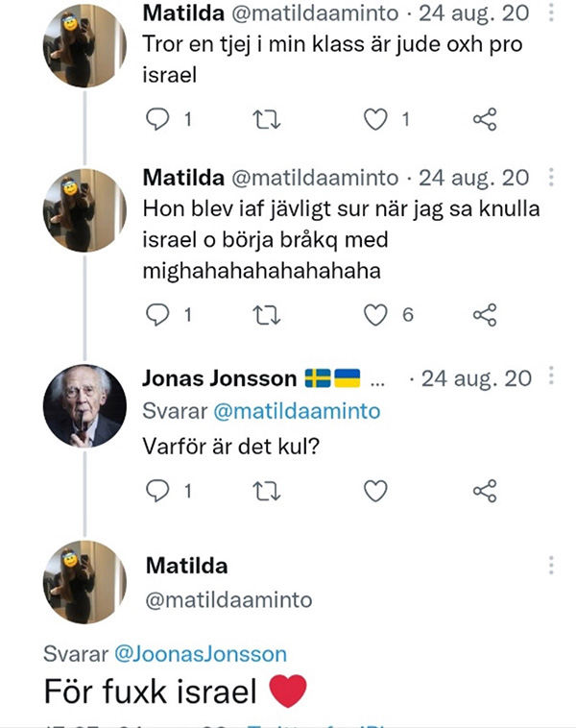Share the first 'Tror en tjej' tweet

click(485, 120)
